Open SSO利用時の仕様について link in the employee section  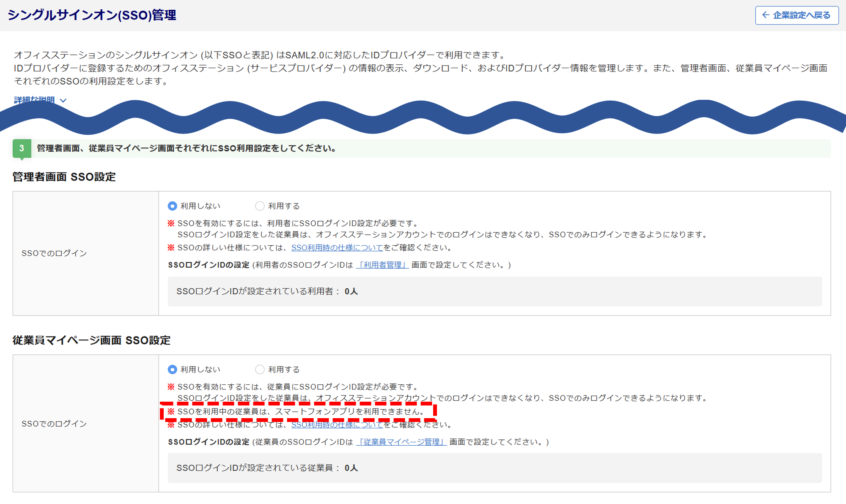coord(337,425)
